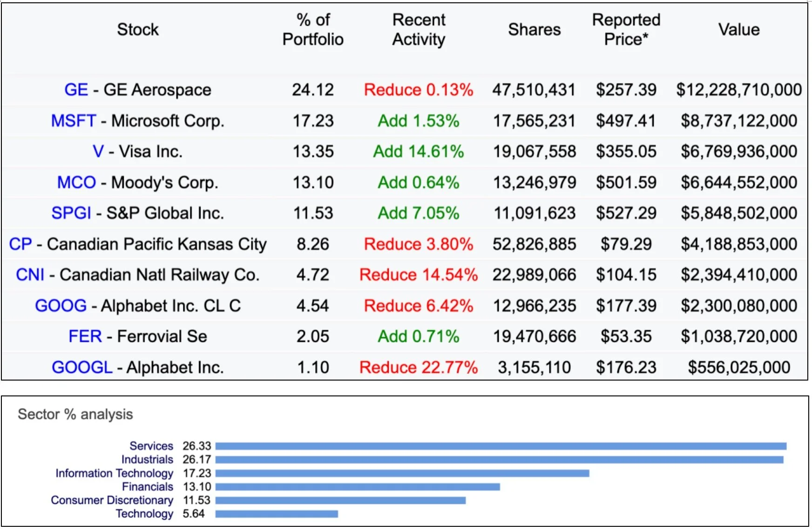Open the MCO ticker link
The width and height of the screenshot is (812, 531).
click(x=76, y=182)
